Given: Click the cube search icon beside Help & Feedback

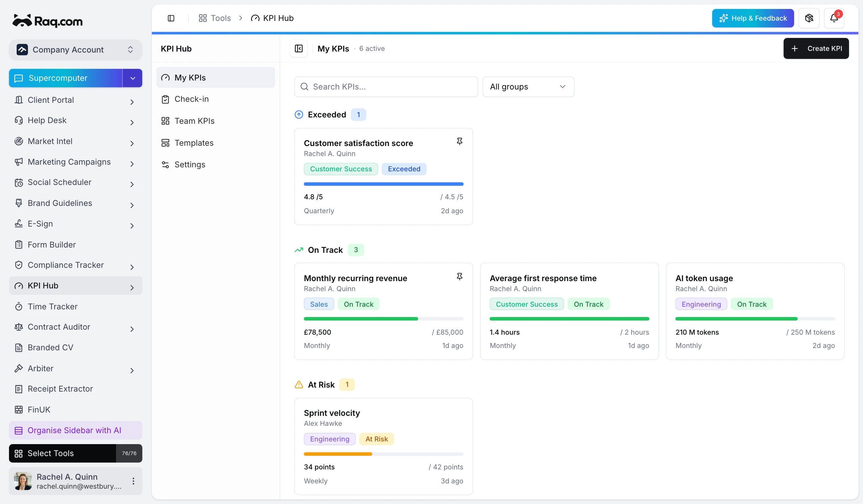Looking at the screenshot, I should [x=809, y=18].
